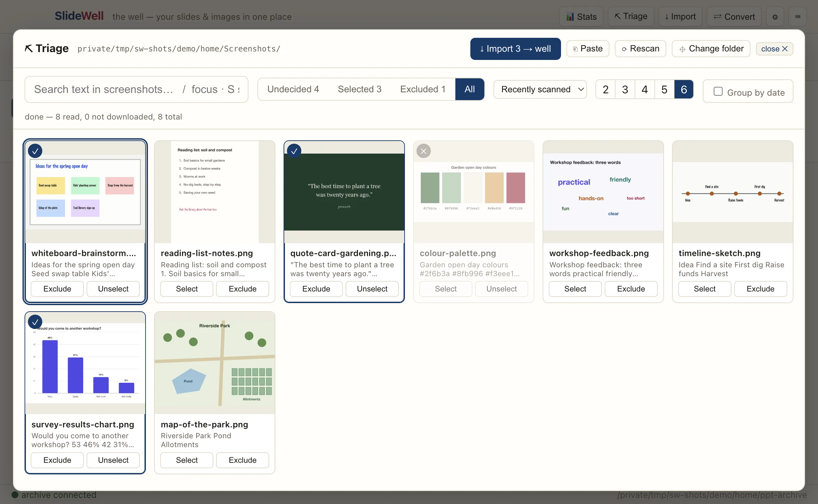Screen dimensions: 818x504
Task: Open the quote-card-gardening thumbnail
Action: coord(344,192)
